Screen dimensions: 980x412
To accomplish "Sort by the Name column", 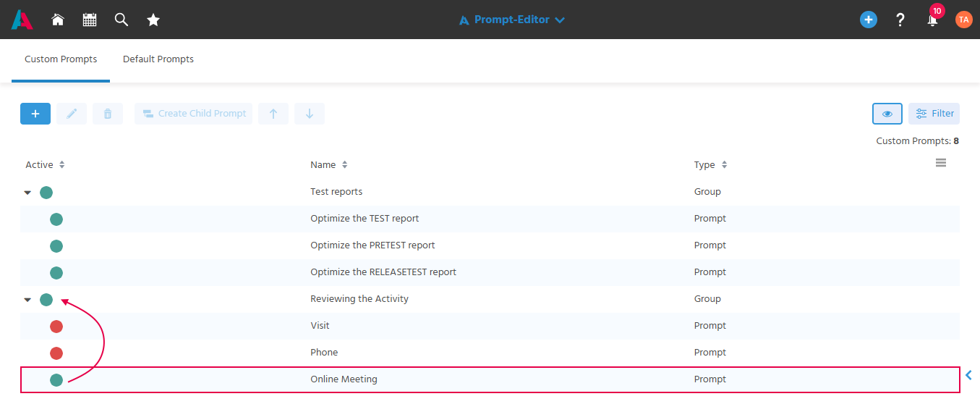I will (x=329, y=165).
